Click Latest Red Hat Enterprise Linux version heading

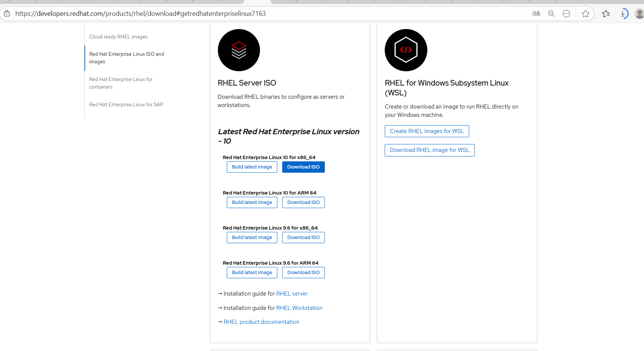pyautogui.click(x=289, y=136)
